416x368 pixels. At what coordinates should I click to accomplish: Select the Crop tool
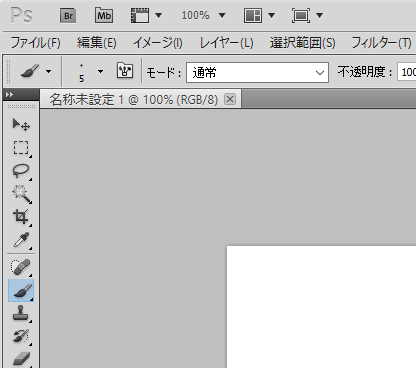(21, 217)
